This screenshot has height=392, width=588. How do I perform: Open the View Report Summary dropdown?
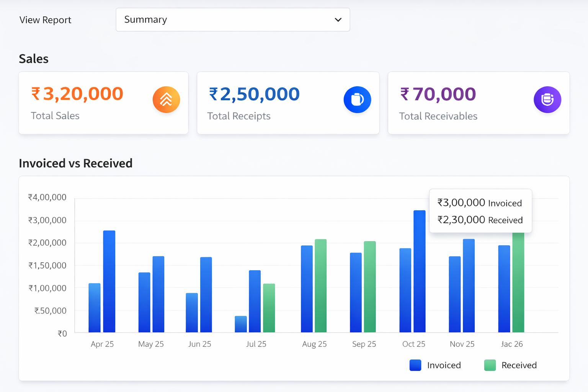coord(232,20)
